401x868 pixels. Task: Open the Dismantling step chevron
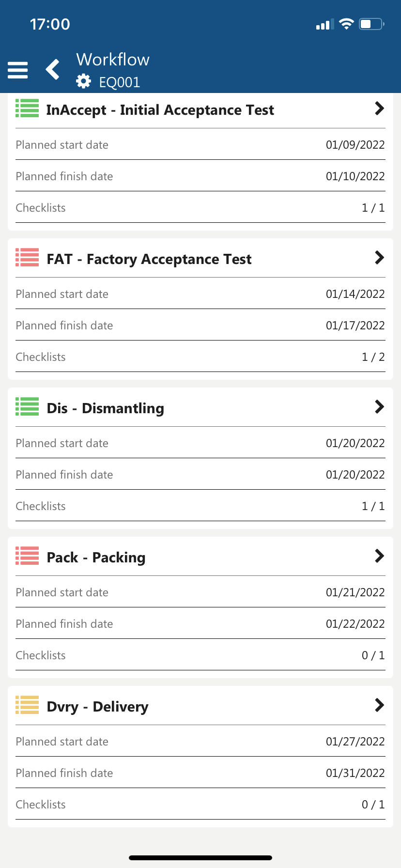pos(379,407)
